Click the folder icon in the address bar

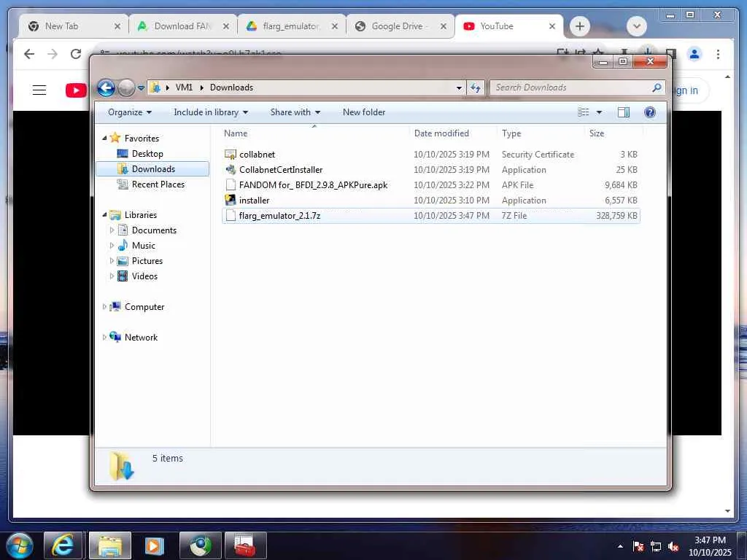(155, 87)
